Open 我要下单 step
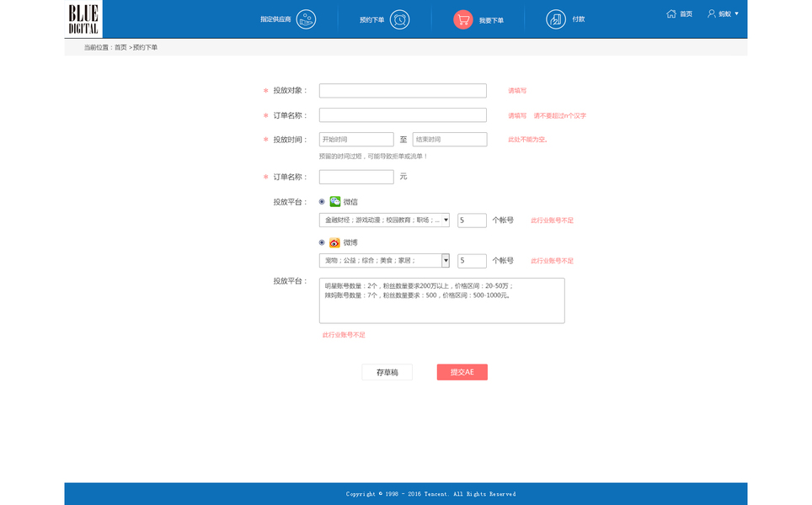812x505 pixels. point(491,21)
